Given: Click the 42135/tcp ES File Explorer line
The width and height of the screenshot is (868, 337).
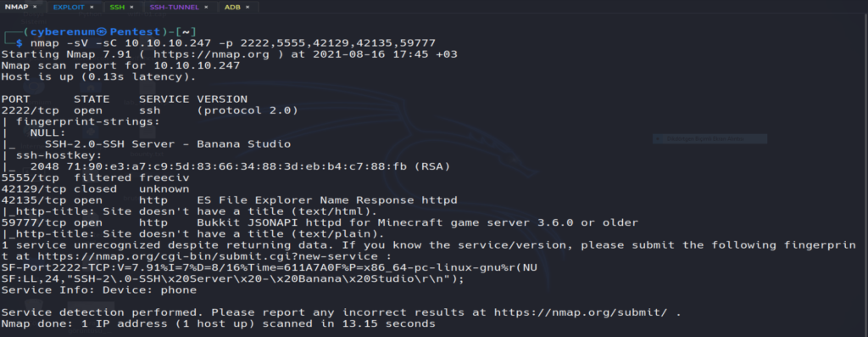Looking at the screenshot, I should (229, 199).
